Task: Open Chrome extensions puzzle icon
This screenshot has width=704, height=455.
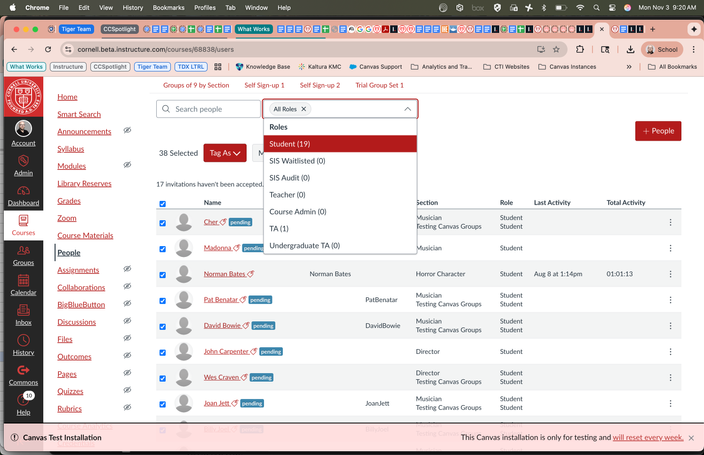Action: (x=580, y=49)
